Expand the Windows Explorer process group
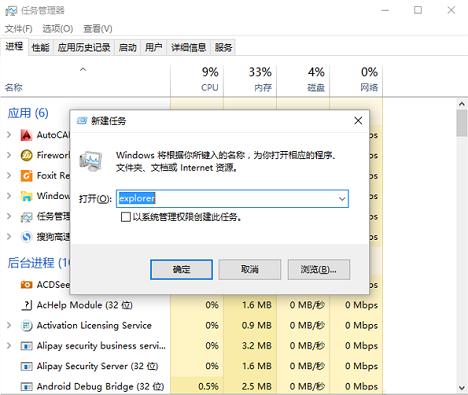 coord(9,196)
